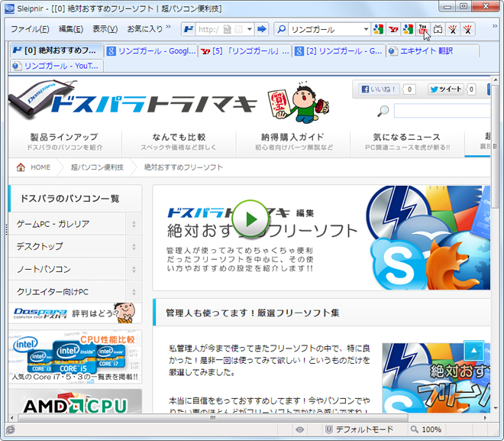Open the 納得購入ガイド navigation item

pyautogui.click(x=292, y=142)
